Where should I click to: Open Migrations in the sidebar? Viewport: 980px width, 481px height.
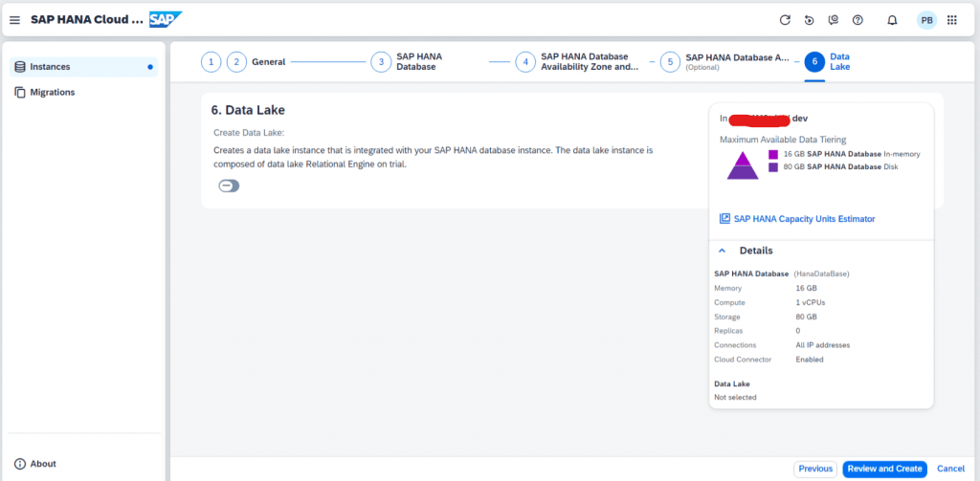click(x=83, y=93)
